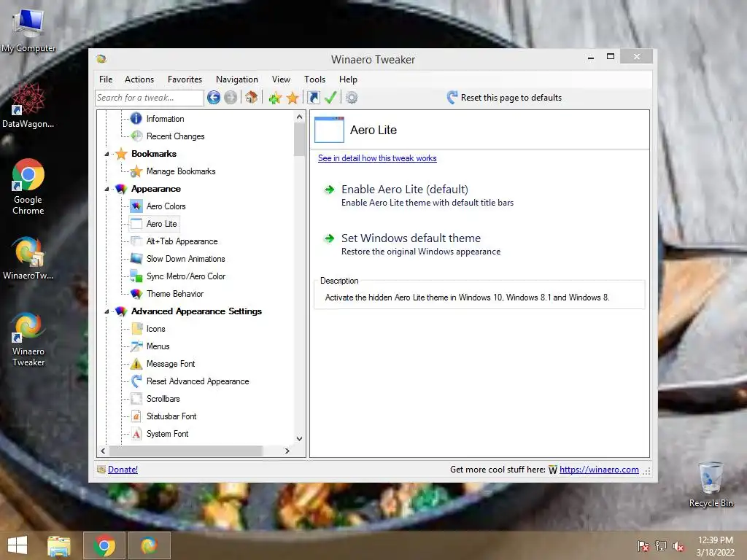
Task: Open the View menu
Action: click(281, 79)
